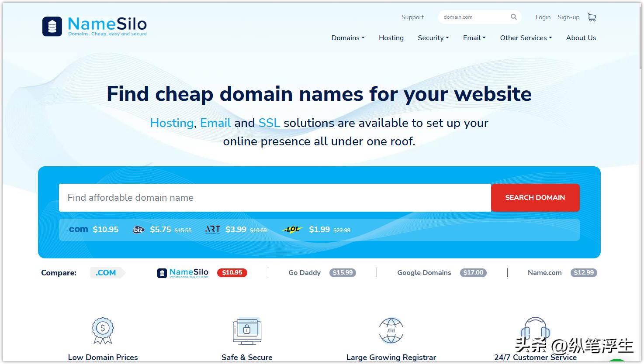
Task: Click the 'Compare:' label
Action: tap(59, 273)
